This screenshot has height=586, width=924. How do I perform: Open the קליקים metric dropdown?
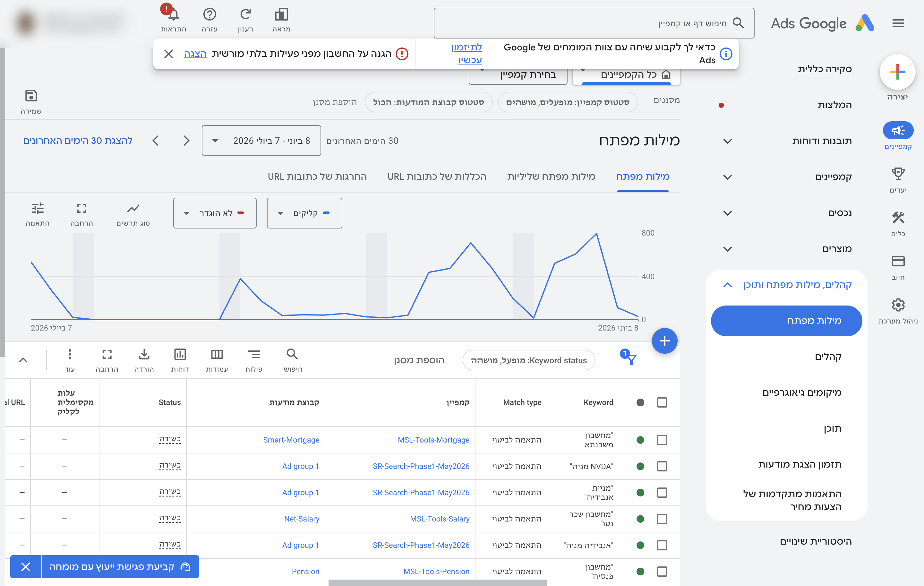tap(304, 213)
